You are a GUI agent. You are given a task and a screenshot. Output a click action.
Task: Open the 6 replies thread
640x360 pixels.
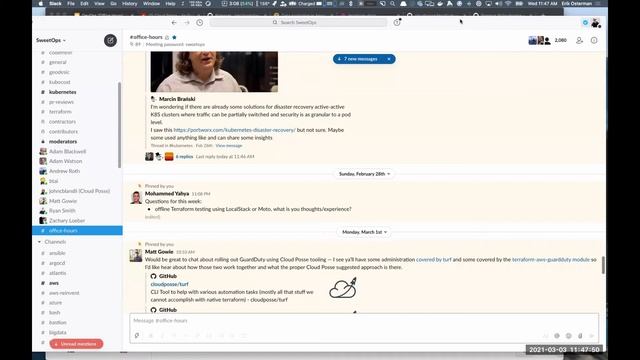click(184, 157)
